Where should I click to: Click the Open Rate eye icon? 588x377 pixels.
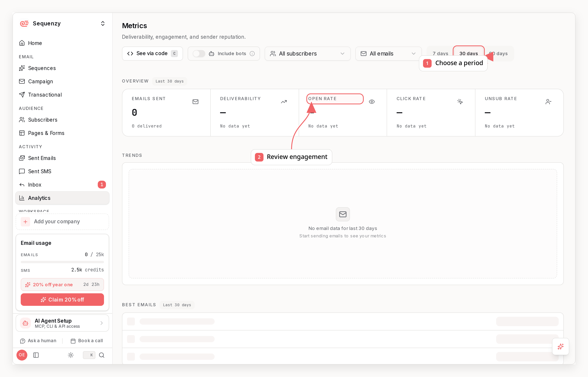coord(372,102)
